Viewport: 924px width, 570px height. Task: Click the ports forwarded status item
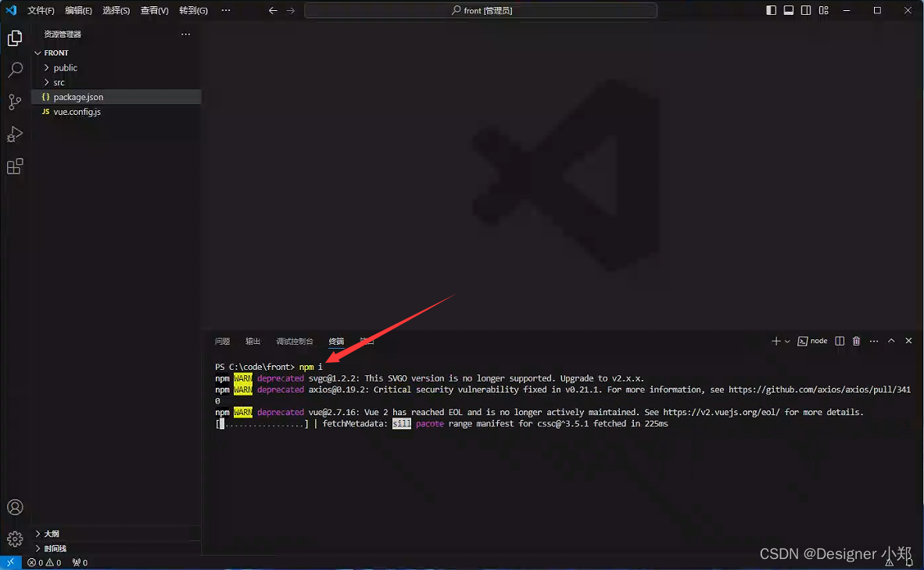[80, 562]
